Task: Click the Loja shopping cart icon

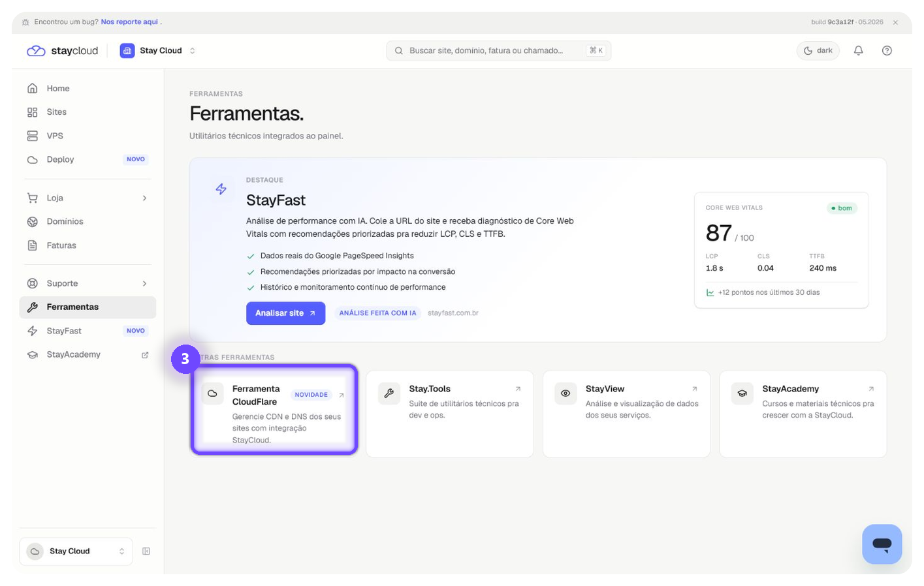Action: click(32, 198)
